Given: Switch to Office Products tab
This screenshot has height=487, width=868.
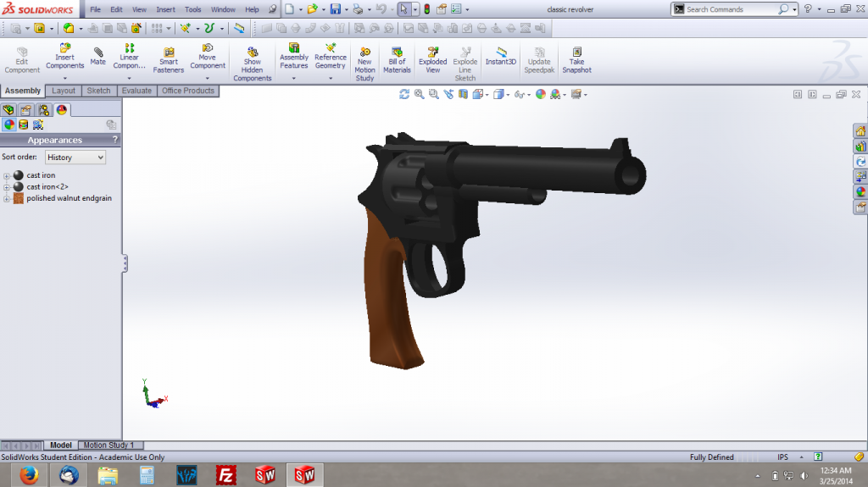Looking at the screenshot, I should (x=188, y=91).
